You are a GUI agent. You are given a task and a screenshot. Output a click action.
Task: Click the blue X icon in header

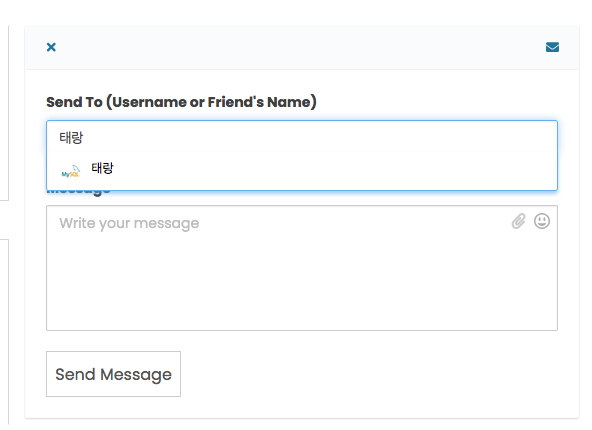[51, 47]
